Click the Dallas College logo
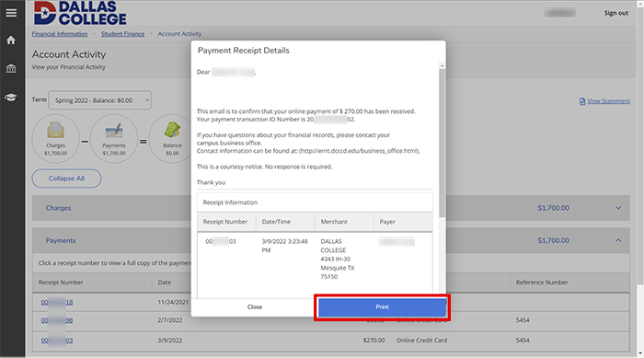 (80, 13)
